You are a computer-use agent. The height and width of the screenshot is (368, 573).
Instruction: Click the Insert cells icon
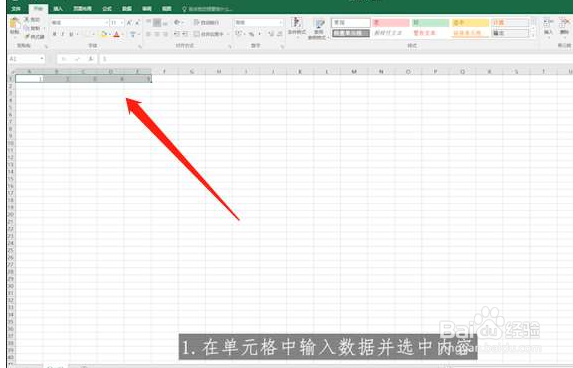548,23
